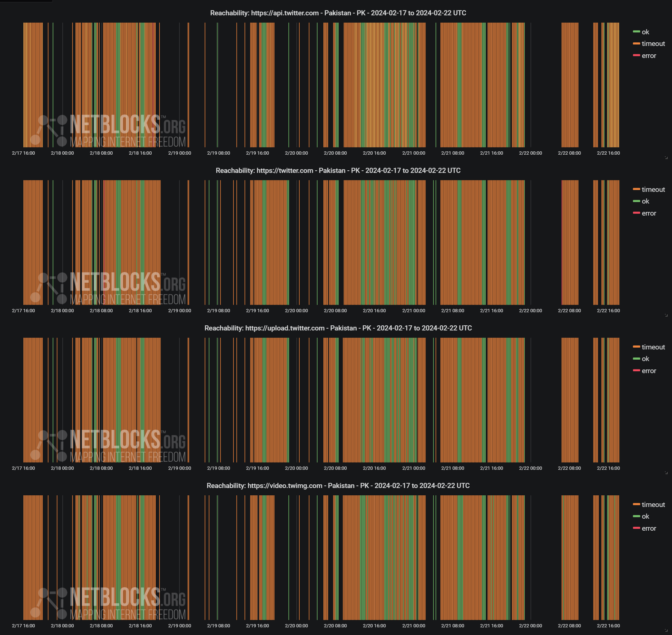This screenshot has height=635, width=672.
Task: Click '2/19 16:00' axis label in twitter.com chart
Action: (257, 311)
